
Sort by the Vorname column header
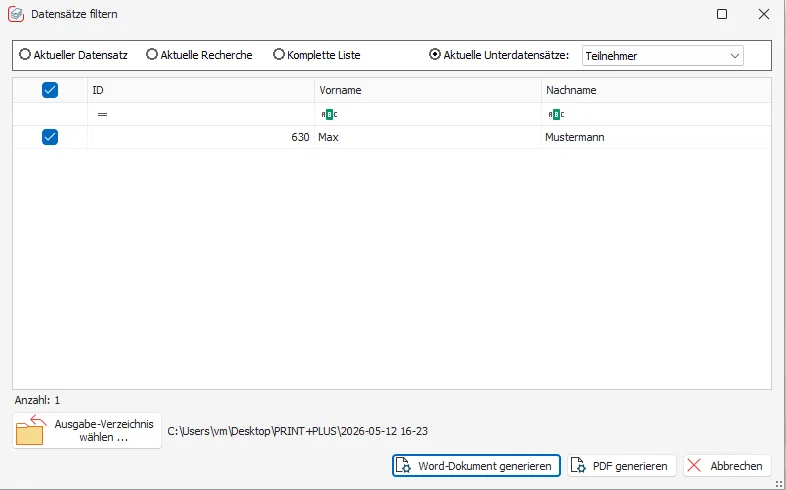point(428,90)
